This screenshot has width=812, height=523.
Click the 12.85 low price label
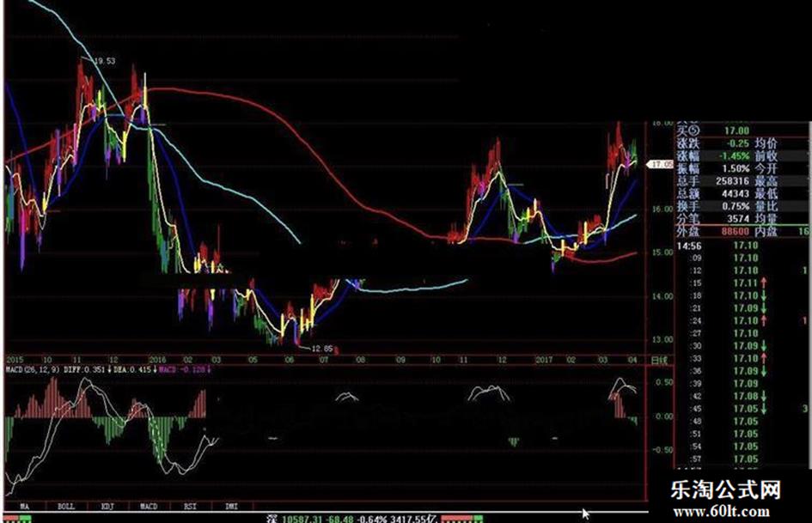(322, 349)
